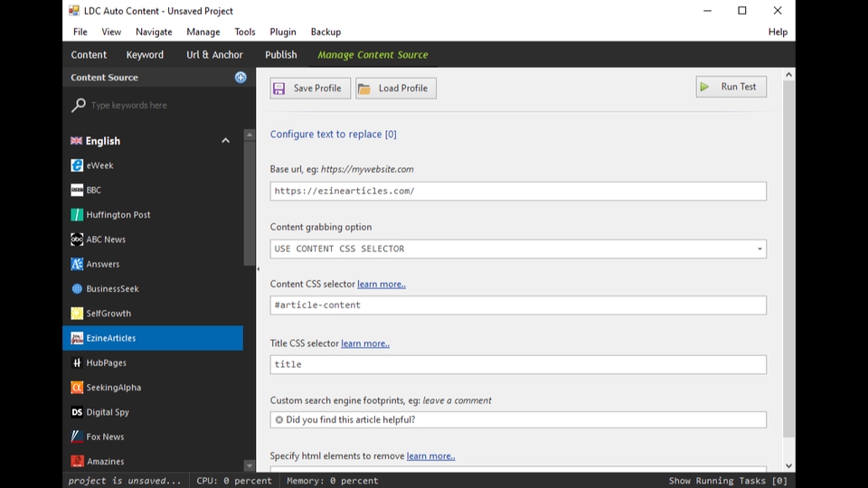Click the project is unsaved status text
The height and width of the screenshot is (488, 868).
[x=125, y=481]
